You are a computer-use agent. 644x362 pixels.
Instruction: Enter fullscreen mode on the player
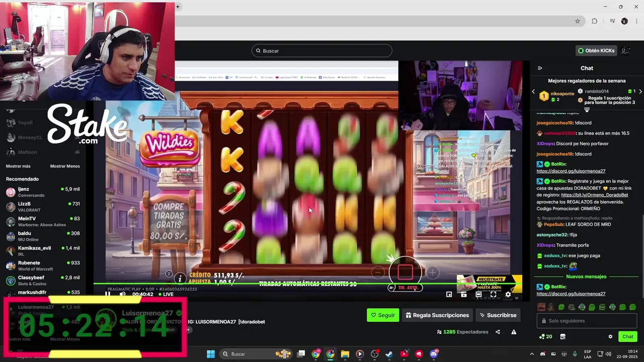pos(493,295)
